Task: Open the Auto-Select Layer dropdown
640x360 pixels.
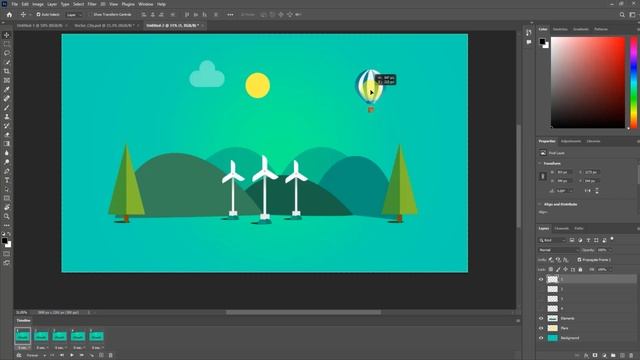Action: coord(74,15)
